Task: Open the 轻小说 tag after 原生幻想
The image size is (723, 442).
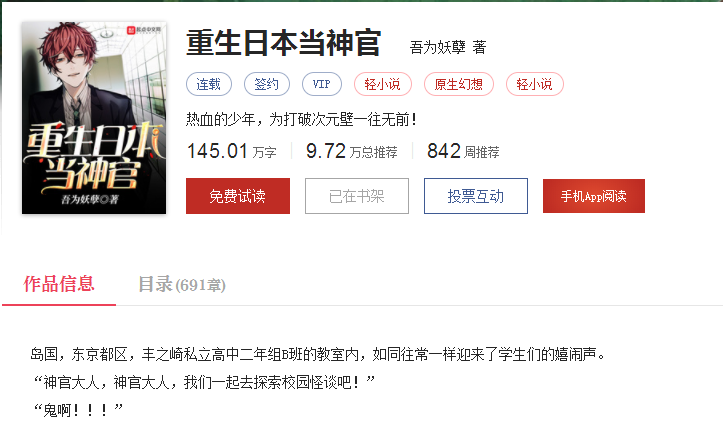Action: (535, 84)
